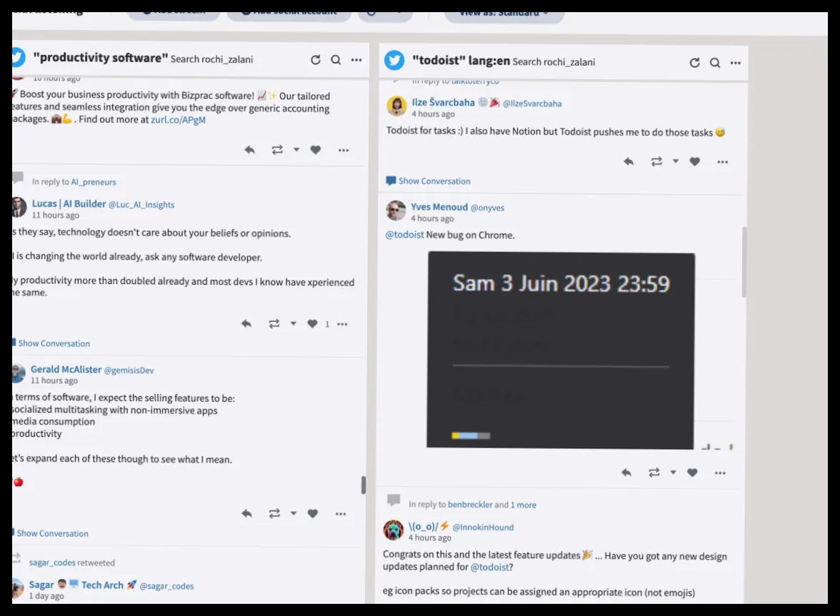Open more actions on Yves Menoud's tweet

[720, 473]
